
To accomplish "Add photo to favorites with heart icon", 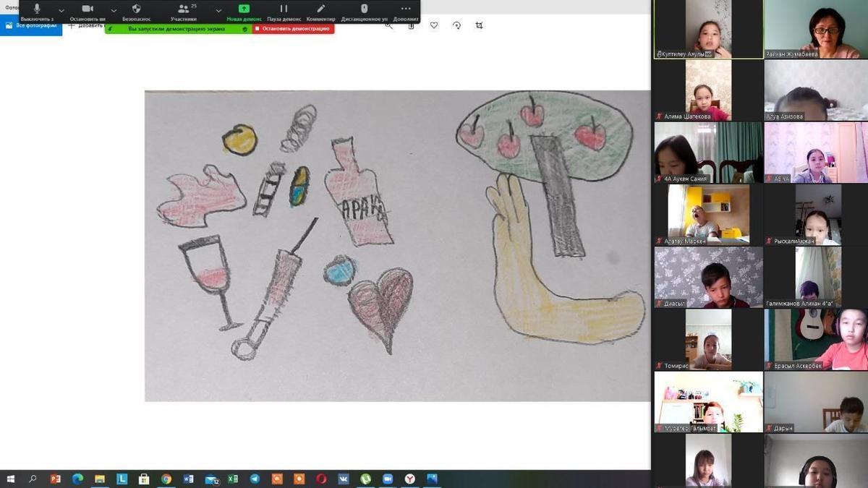I will [x=434, y=25].
